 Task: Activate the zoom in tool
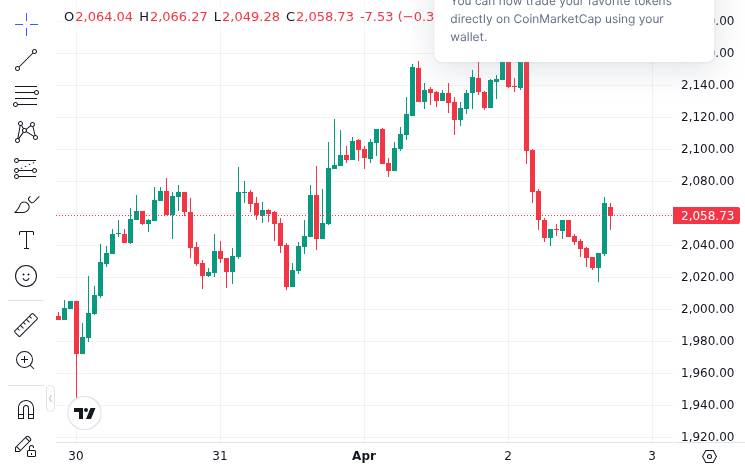[x=26, y=360]
